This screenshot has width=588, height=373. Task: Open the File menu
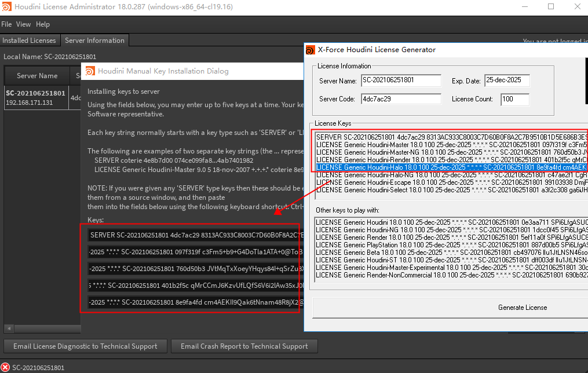pos(6,24)
